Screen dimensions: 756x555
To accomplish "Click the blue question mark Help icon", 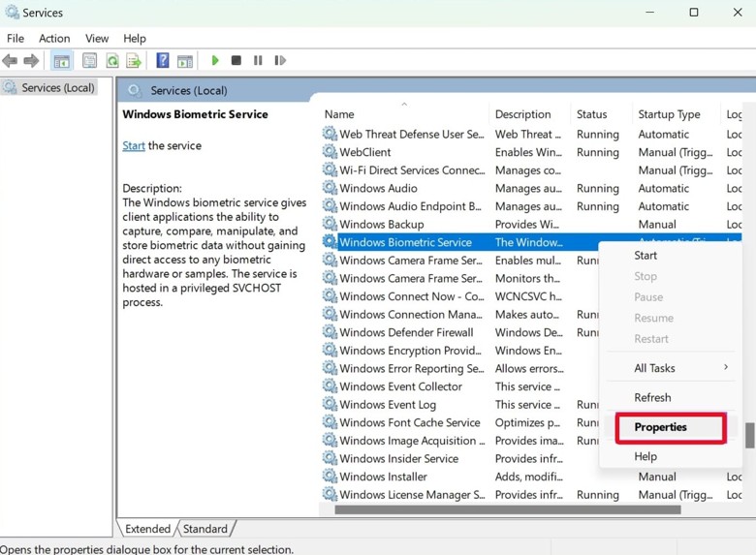I will pos(163,60).
